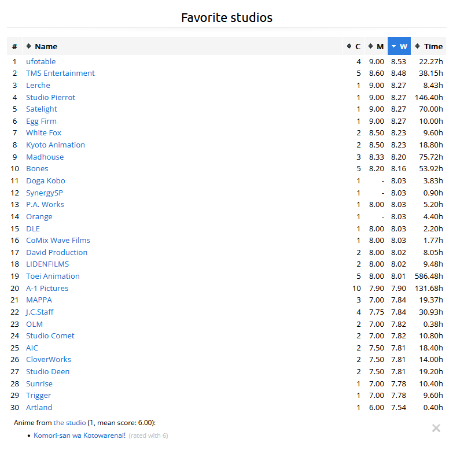475x476 pixels.
Task: Open the TMS Entertainment studio link
Action: (x=60, y=73)
